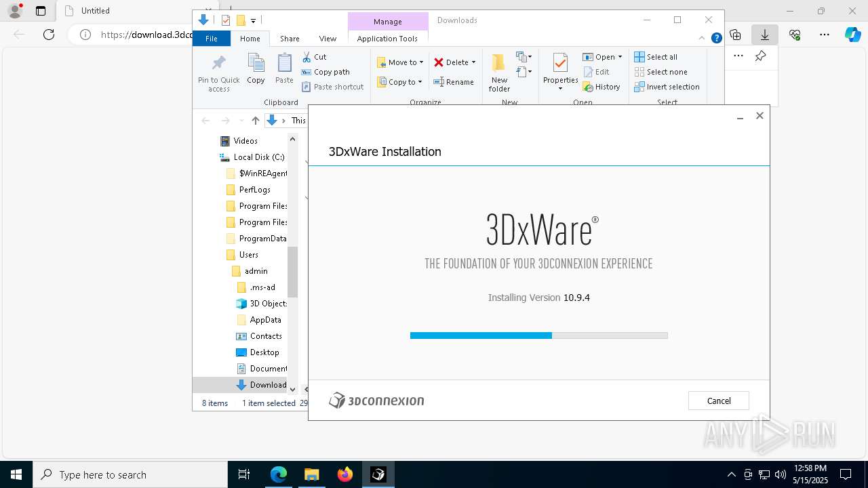Close the 3DxWare installer dialog

coord(759,116)
